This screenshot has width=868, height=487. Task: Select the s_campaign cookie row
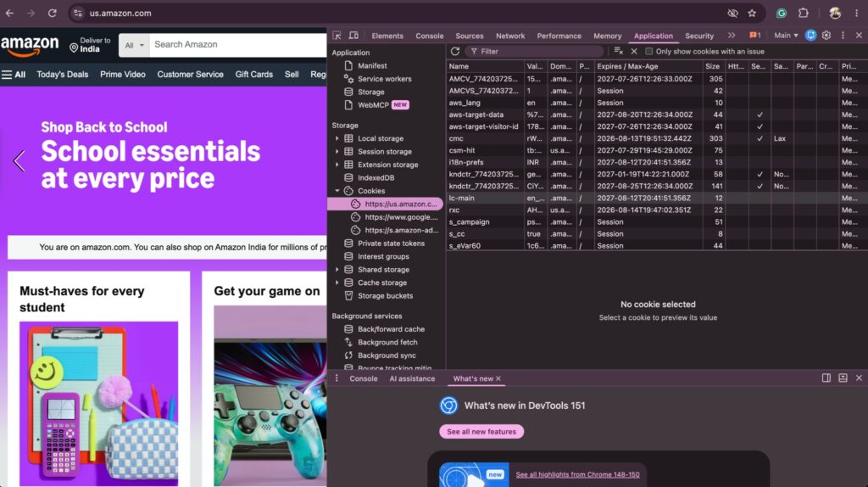(657, 221)
